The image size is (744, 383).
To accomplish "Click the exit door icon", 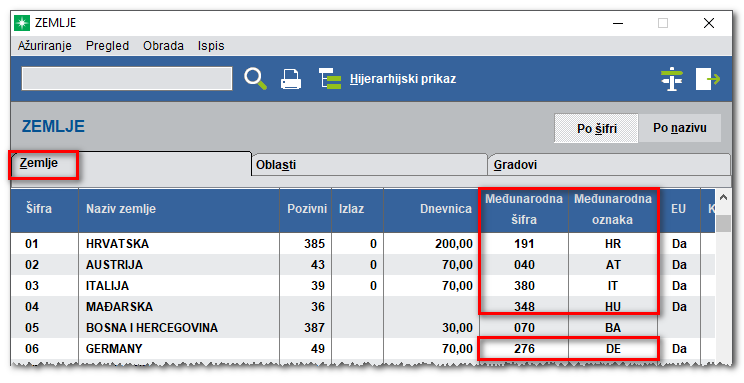I will pos(708,79).
